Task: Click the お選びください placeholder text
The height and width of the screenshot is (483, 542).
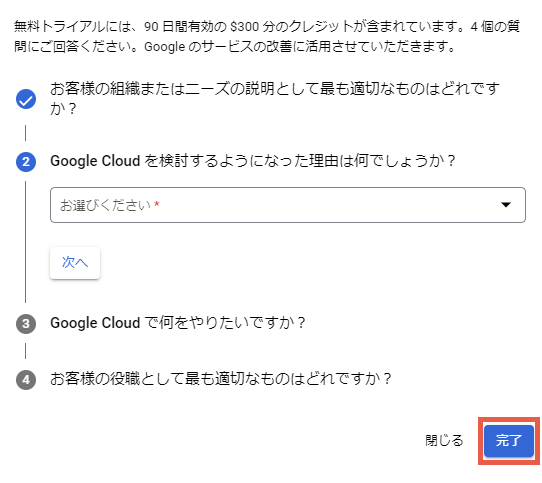Action: point(105,205)
